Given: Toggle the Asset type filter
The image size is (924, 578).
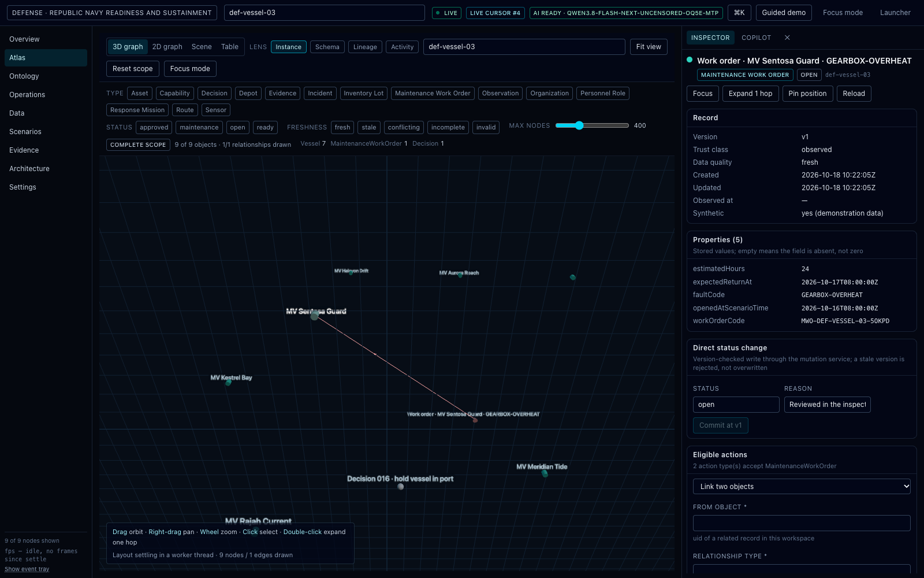Looking at the screenshot, I should point(140,93).
